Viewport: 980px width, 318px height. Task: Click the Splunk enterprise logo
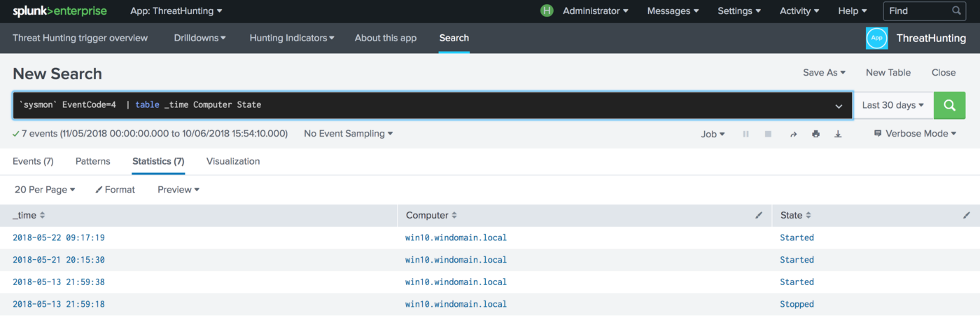(59, 11)
